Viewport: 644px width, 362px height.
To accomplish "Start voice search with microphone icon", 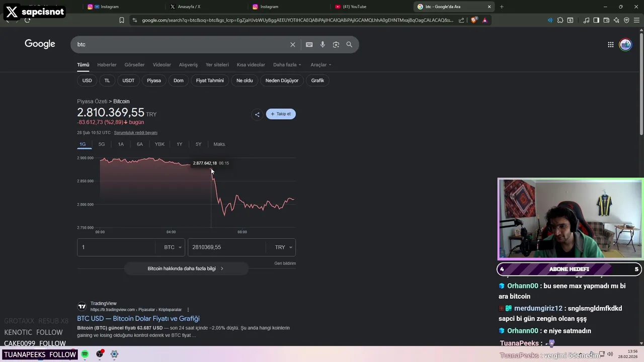I will (323, 44).
